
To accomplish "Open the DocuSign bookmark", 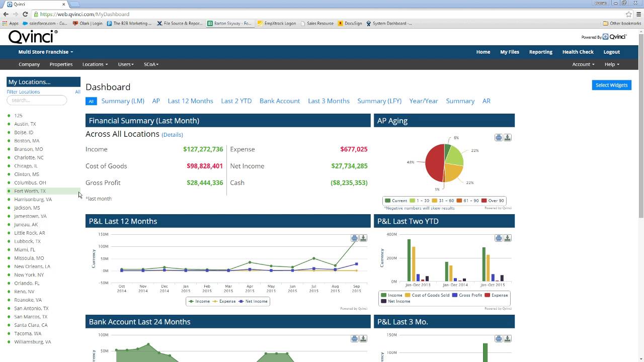I will click(x=350, y=23).
